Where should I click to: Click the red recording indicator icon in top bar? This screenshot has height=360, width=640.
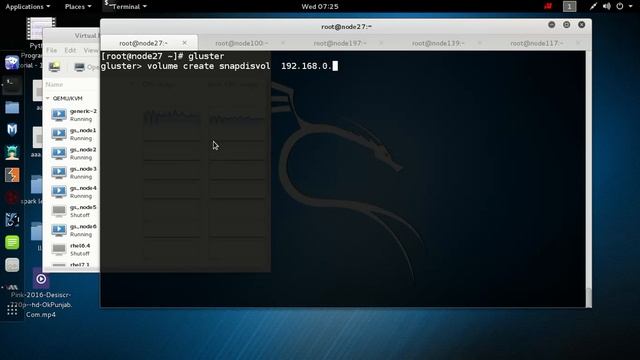coord(548,6)
